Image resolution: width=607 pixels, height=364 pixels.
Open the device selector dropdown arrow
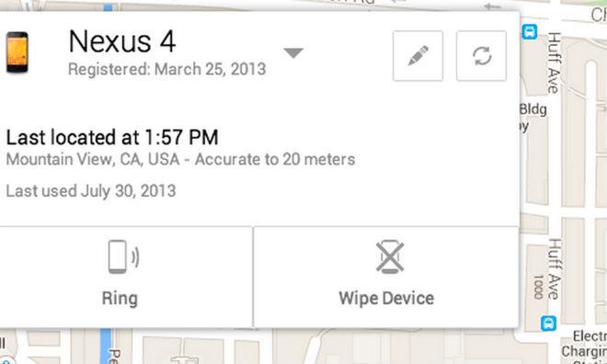[x=293, y=52]
